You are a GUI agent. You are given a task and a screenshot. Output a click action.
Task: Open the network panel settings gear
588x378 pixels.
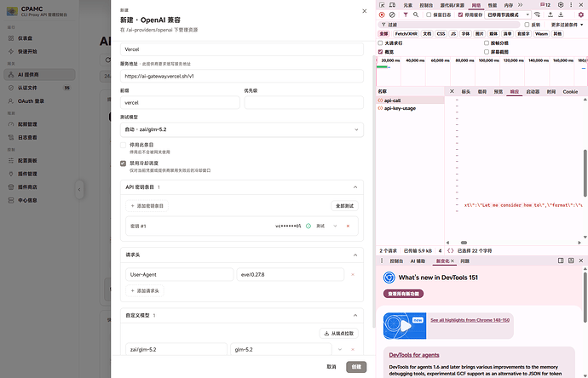(x=581, y=14)
